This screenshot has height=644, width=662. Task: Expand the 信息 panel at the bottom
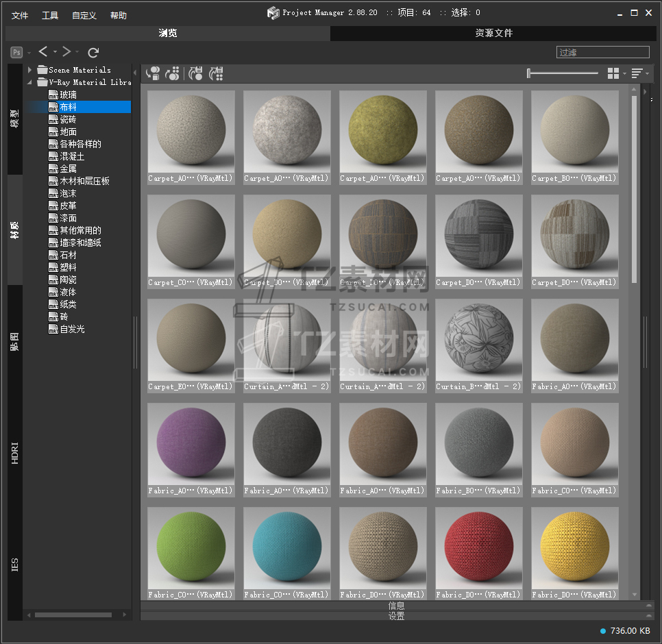396,606
